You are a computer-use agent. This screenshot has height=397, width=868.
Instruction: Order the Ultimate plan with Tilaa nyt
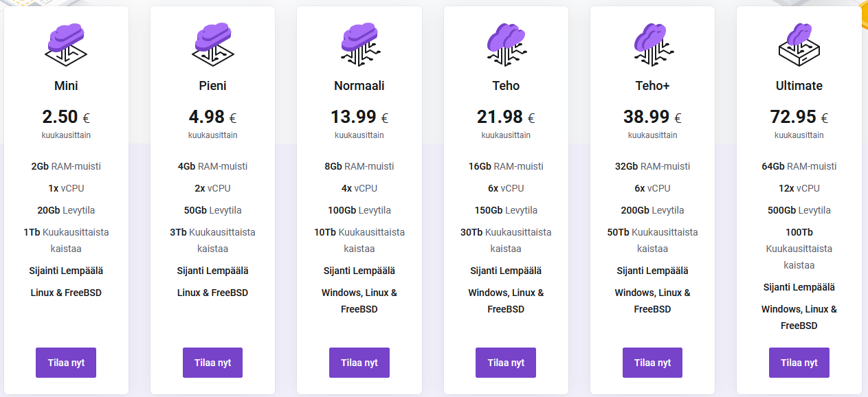pyautogui.click(x=799, y=363)
